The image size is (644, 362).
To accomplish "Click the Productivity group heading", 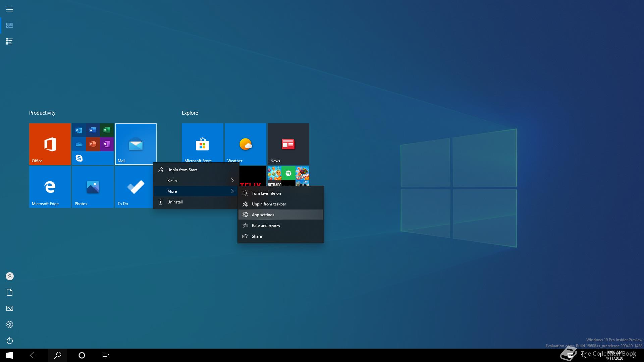I will [x=42, y=113].
